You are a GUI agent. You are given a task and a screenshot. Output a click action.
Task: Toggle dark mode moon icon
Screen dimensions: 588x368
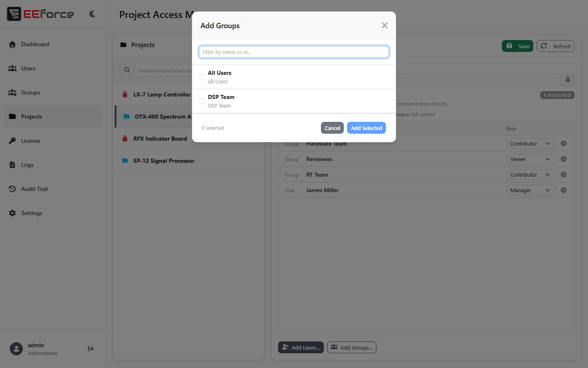click(x=92, y=14)
